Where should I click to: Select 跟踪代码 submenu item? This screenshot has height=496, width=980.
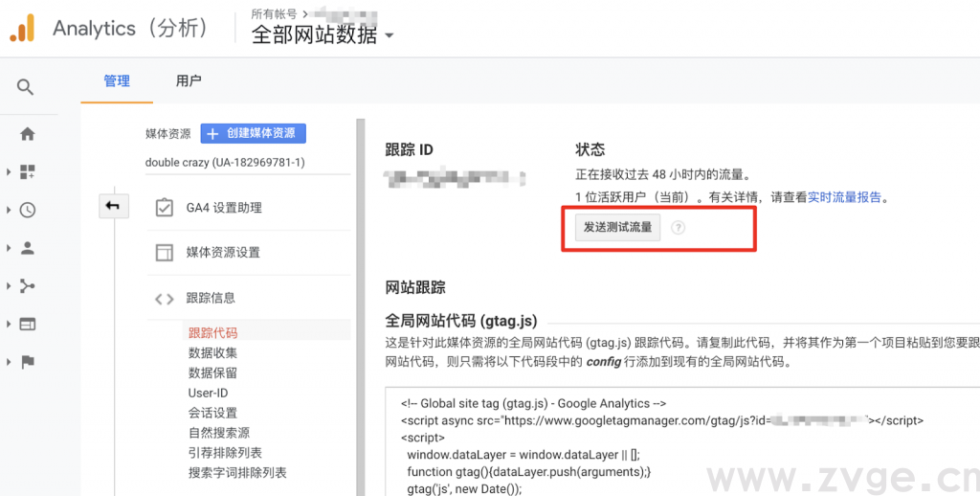pos(213,333)
